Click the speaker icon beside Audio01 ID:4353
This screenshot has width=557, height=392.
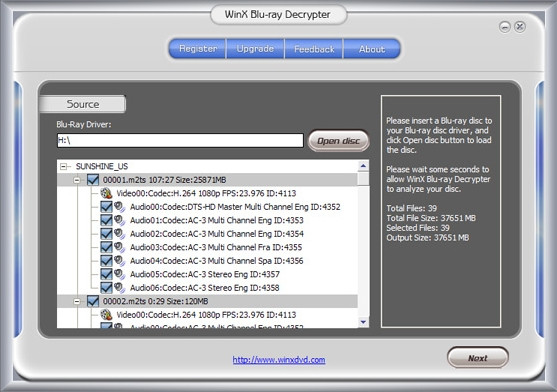(x=119, y=220)
